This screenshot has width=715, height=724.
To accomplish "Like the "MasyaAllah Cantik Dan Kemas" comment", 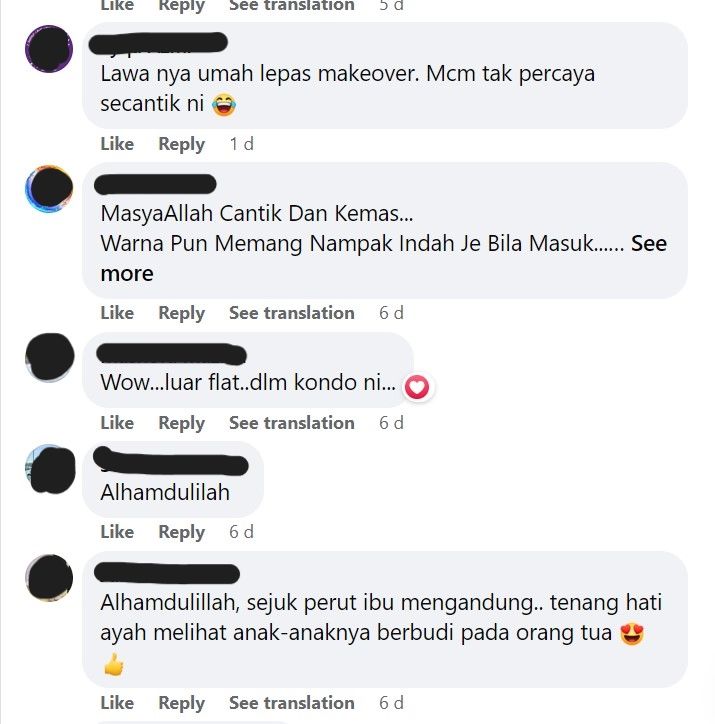I will pyautogui.click(x=117, y=313).
